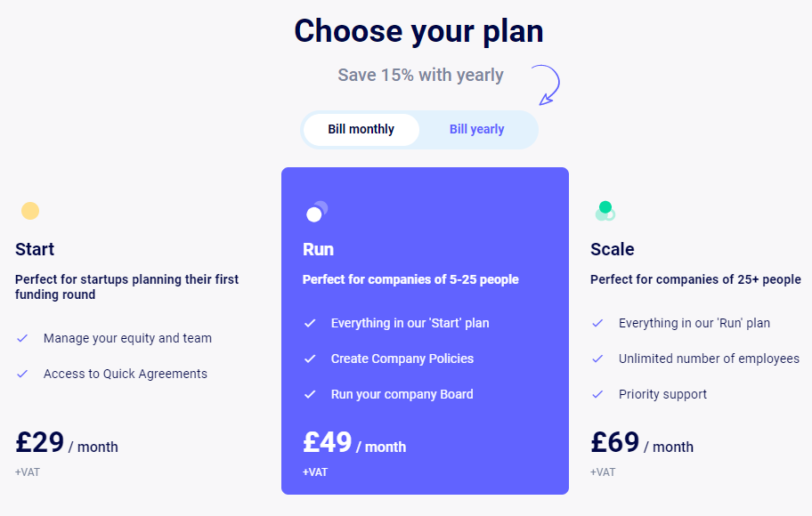The height and width of the screenshot is (516, 812).
Task: Click the green Scale plan icon
Action: point(605,211)
